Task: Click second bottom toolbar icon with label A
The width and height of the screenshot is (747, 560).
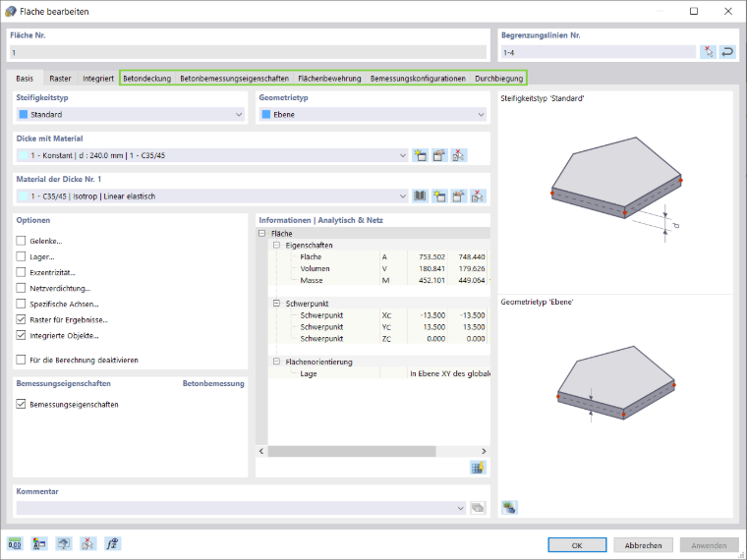Action: 39,543
